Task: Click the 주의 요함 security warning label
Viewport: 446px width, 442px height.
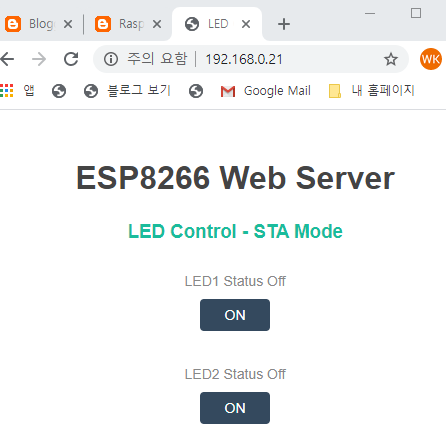Action: (157, 59)
